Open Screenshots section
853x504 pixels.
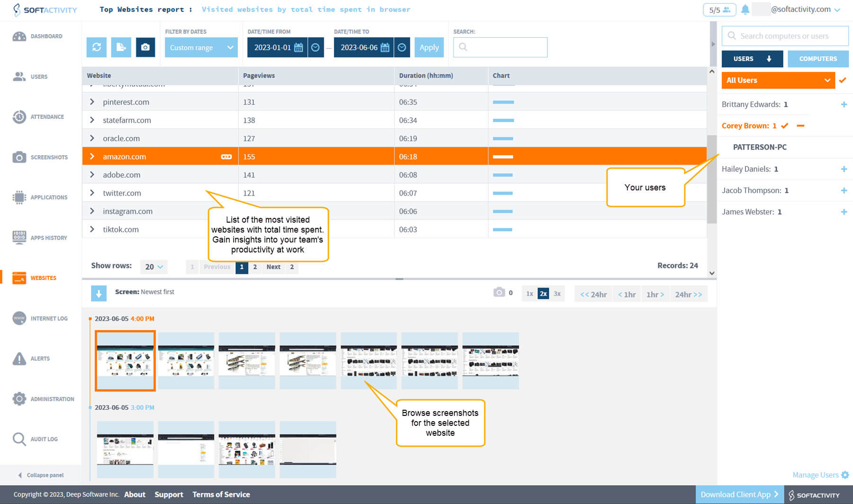pos(40,157)
